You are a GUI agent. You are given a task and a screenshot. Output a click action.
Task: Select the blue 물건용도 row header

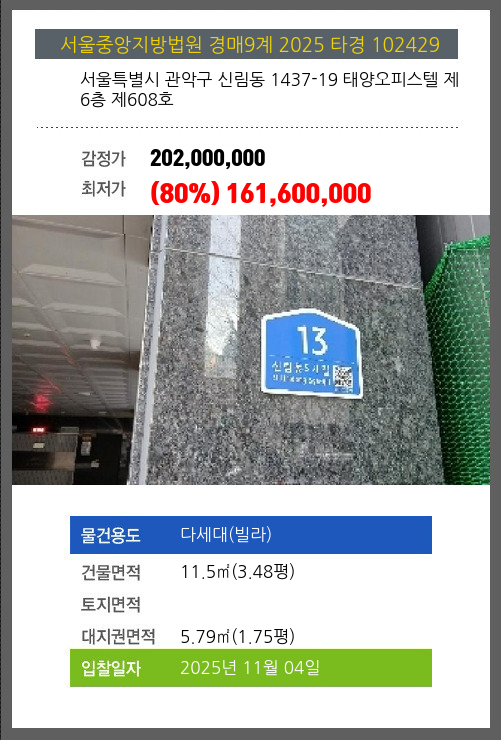click(111, 535)
